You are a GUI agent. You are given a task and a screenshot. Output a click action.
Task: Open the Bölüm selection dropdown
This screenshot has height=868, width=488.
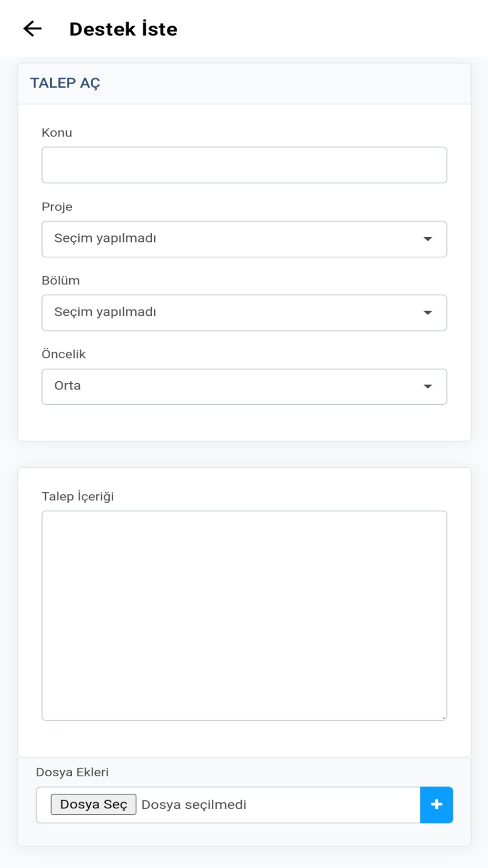(234, 313)
